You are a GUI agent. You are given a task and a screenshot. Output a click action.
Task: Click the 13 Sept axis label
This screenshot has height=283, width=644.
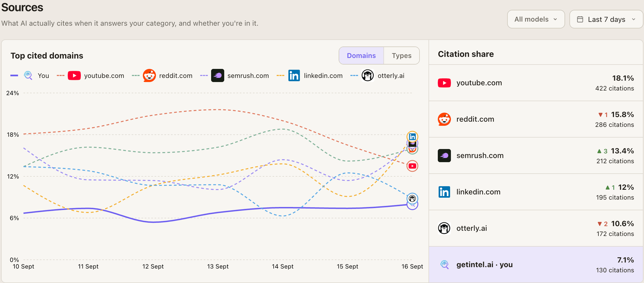218,266
